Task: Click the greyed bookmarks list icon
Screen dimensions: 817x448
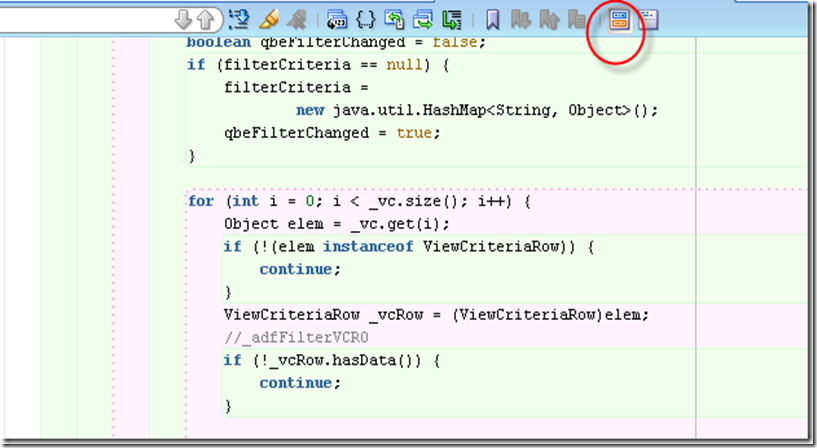Action: tap(577, 20)
